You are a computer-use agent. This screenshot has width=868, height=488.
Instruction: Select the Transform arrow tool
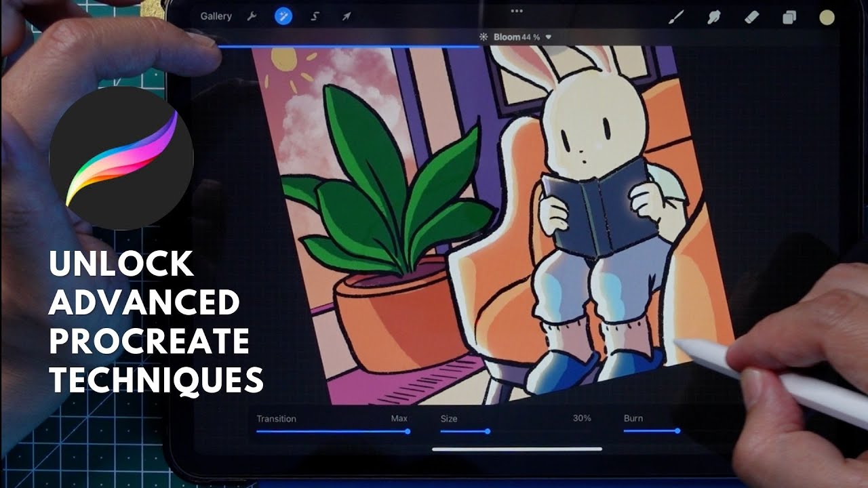347,16
